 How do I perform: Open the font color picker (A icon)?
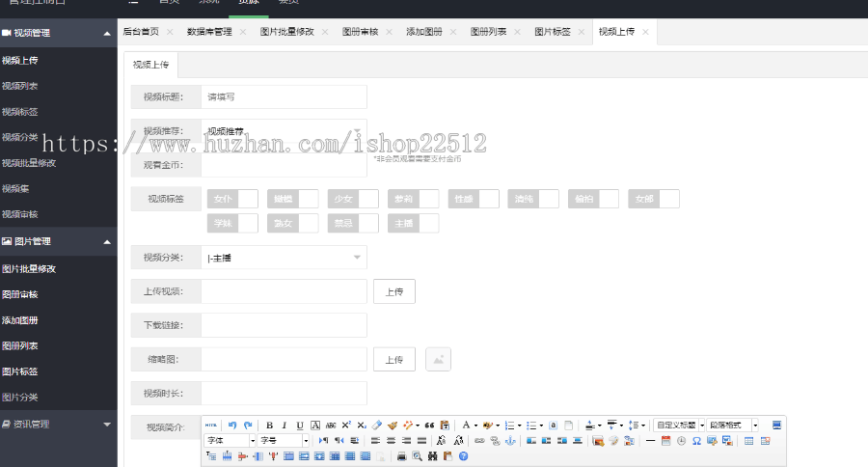pyautogui.click(x=467, y=426)
